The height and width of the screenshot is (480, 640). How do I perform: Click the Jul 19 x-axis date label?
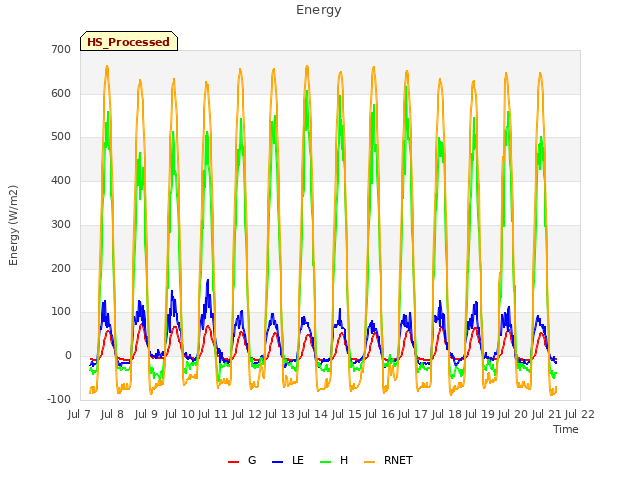click(480, 414)
